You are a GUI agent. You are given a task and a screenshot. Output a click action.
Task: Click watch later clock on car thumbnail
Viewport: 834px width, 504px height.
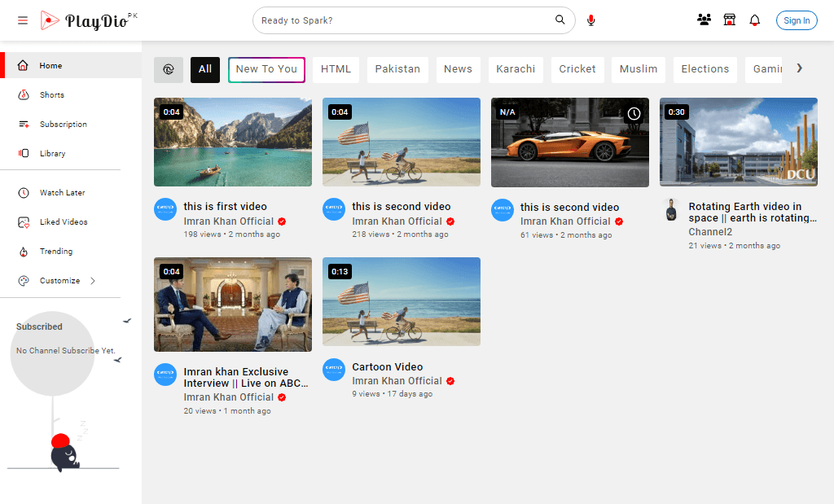(634, 113)
